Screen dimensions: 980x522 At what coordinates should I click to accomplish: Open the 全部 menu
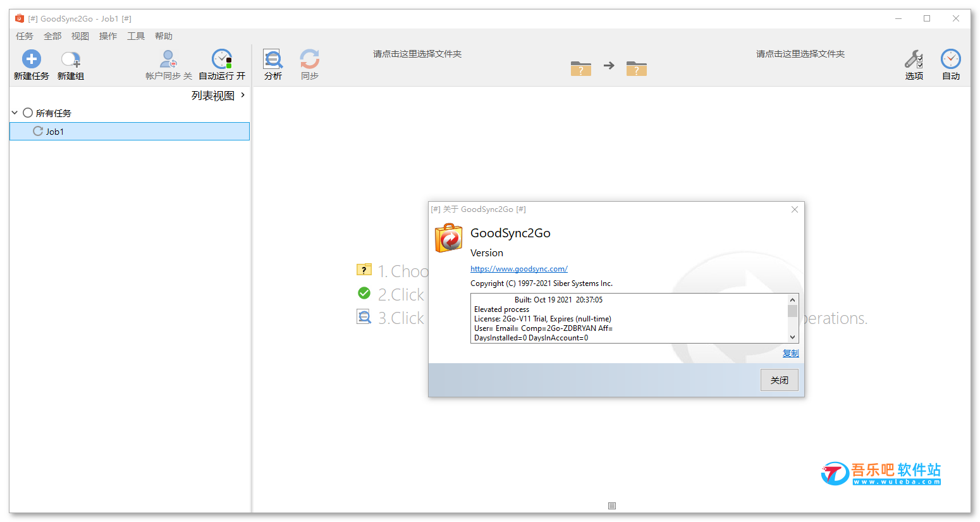pos(52,36)
